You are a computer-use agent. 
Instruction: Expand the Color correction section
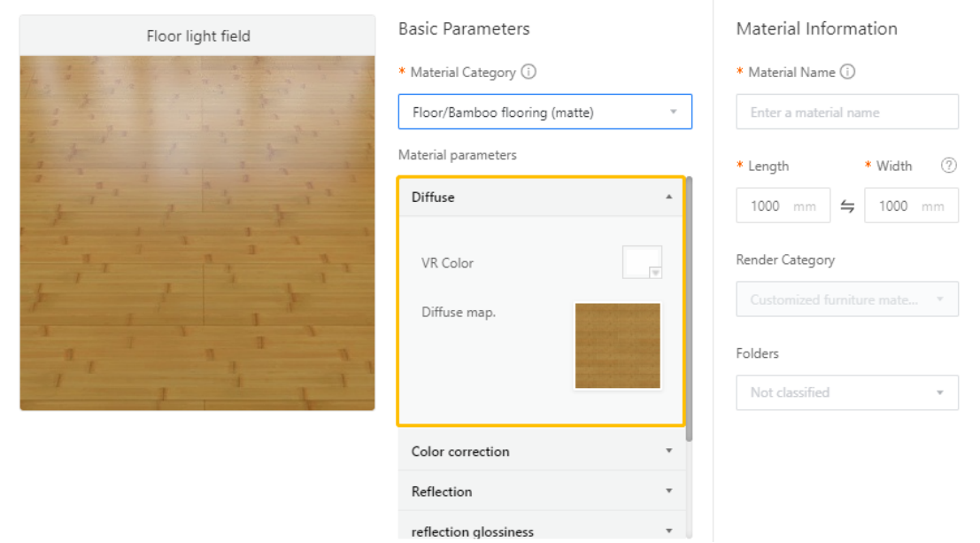(x=668, y=451)
